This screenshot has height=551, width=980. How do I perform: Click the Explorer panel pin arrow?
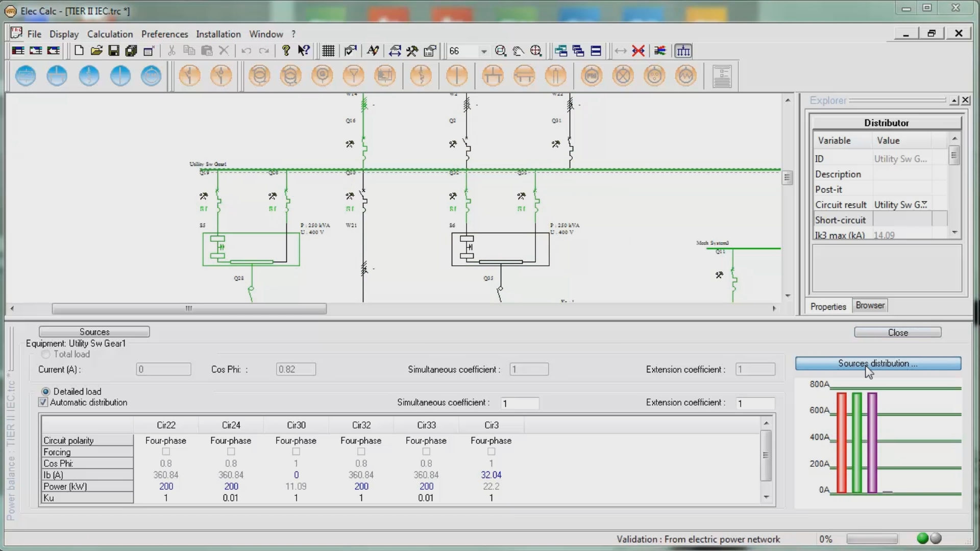pyautogui.click(x=954, y=101)
